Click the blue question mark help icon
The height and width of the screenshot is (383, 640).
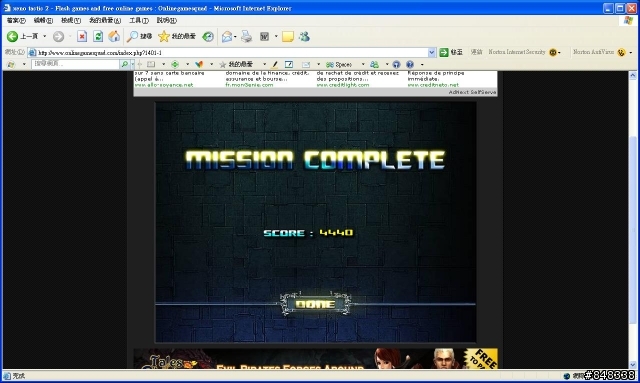410,64
